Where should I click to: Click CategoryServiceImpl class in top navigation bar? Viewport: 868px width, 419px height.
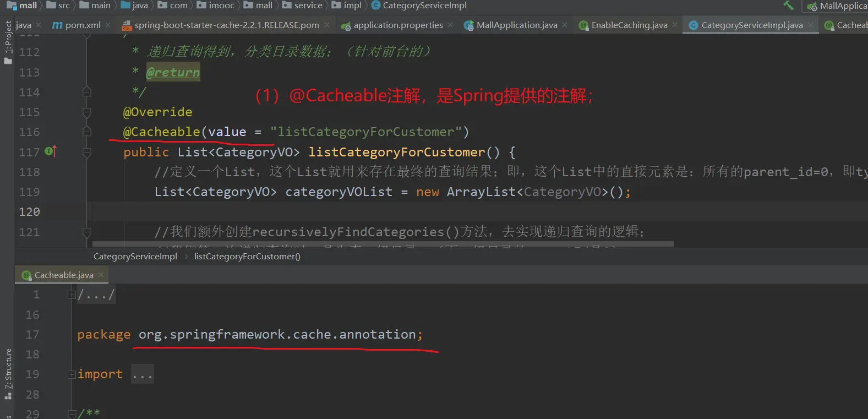(419, 6)
